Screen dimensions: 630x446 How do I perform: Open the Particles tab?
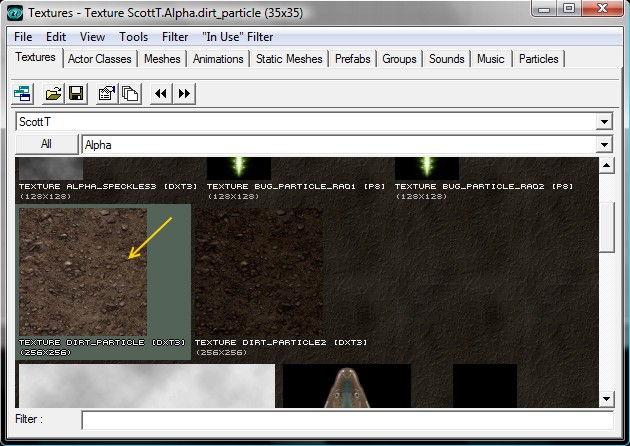pyautogui.click(x=540, y=59)
